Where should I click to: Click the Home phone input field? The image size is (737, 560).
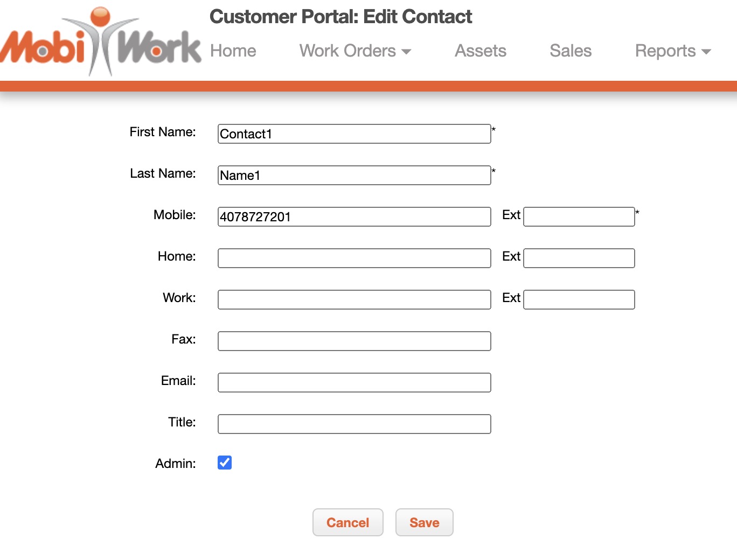(x=354, y=258)
